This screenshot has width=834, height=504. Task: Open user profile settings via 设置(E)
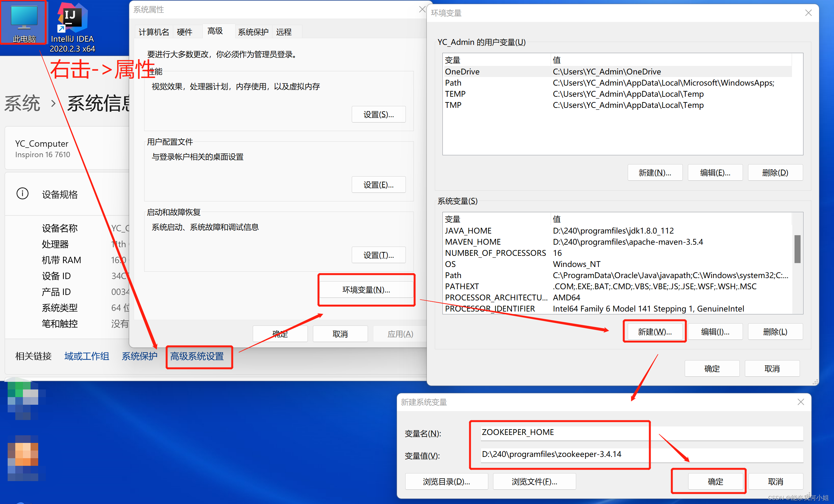pyautogui.click(x=378, y=185)
